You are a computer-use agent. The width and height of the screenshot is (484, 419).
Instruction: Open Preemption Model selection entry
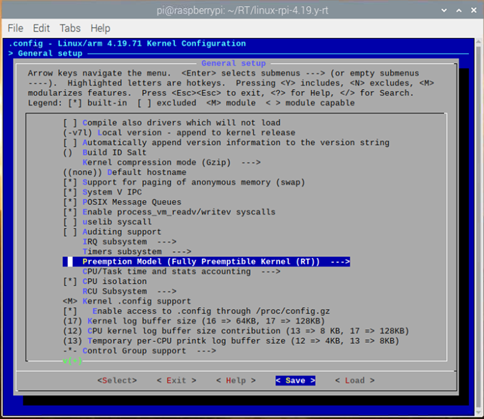click(x=206, y=262)
